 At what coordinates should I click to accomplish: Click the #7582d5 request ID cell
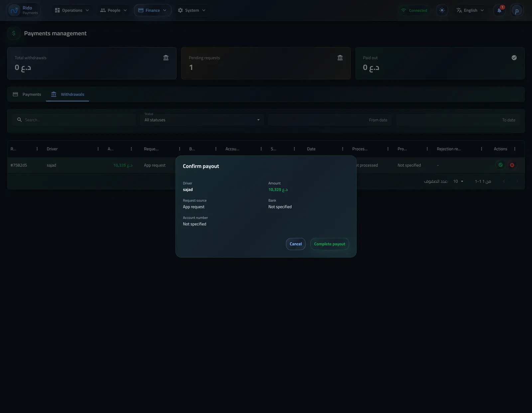click(x=19, y=165)
